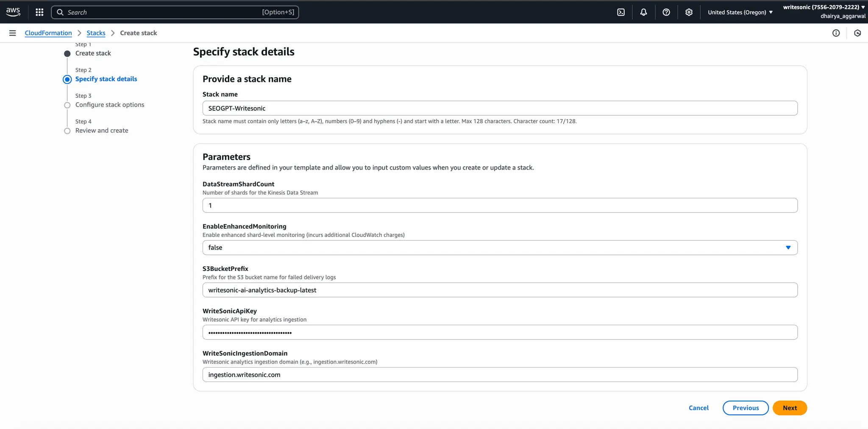The height and width of the screenshot is (429, 868).
Task: Click the orange Next button
Action: click(790, 408)
